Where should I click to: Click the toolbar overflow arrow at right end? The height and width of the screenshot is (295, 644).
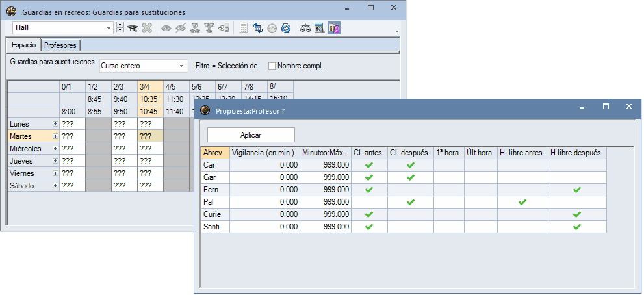click(396, 31)
